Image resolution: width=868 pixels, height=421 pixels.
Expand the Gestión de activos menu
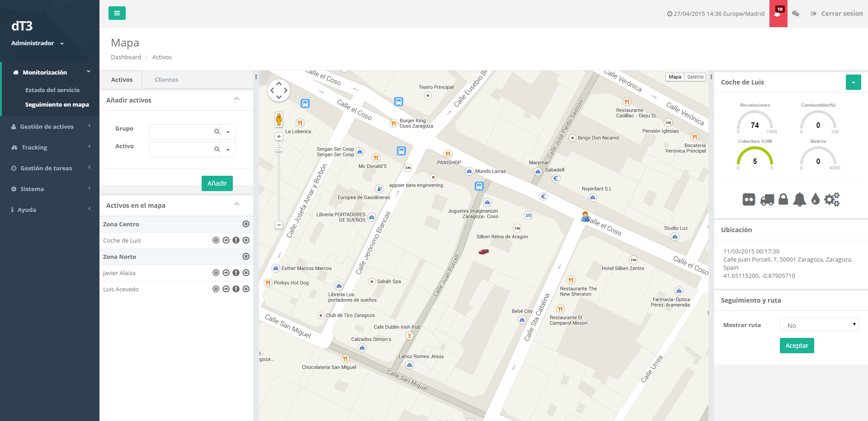(x=50, y=126)
